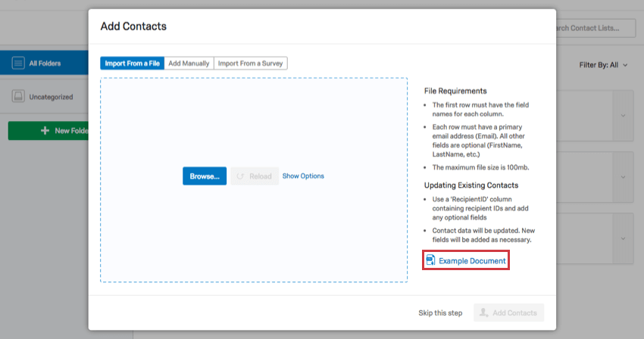Switch to the Import From a Survey tab
The height and width of the screenshot is (339, 644).
click(251, 64)
